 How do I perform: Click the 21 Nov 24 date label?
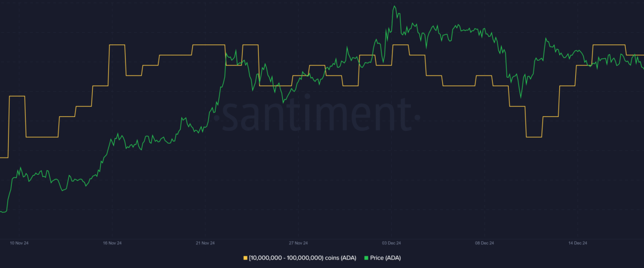tap(205, 243)
